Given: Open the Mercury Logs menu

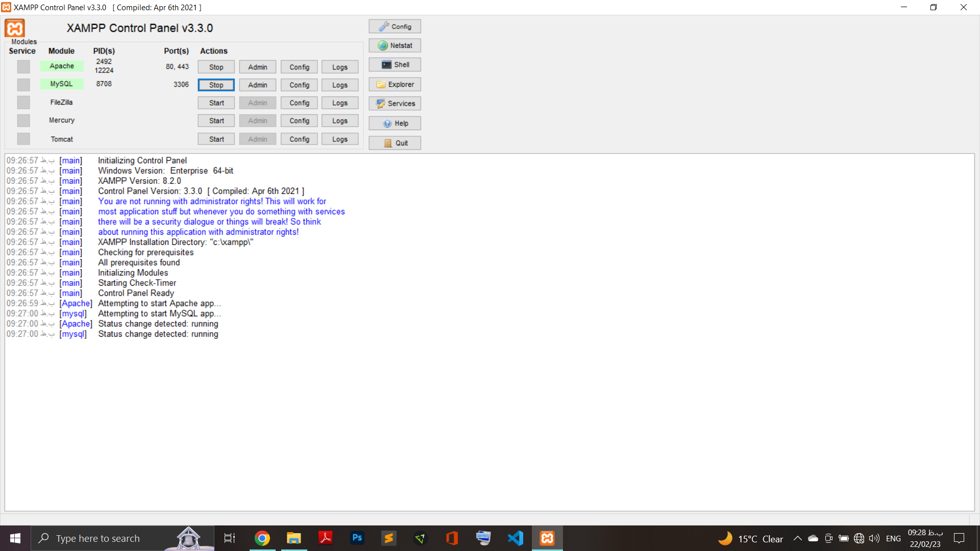Looking at the screenshot, I should click(340, 120).
